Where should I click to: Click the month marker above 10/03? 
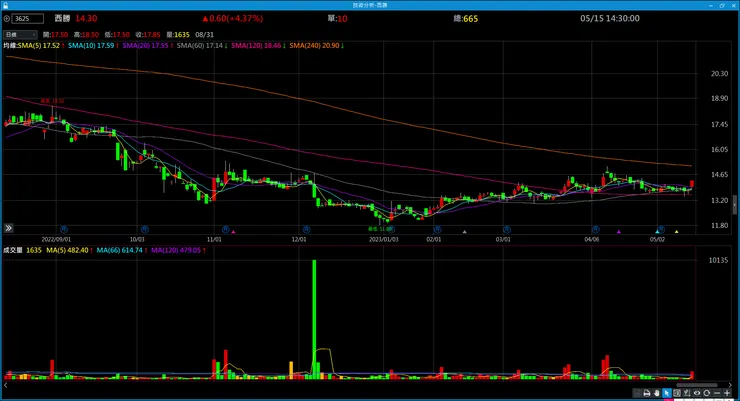point(145,229)
